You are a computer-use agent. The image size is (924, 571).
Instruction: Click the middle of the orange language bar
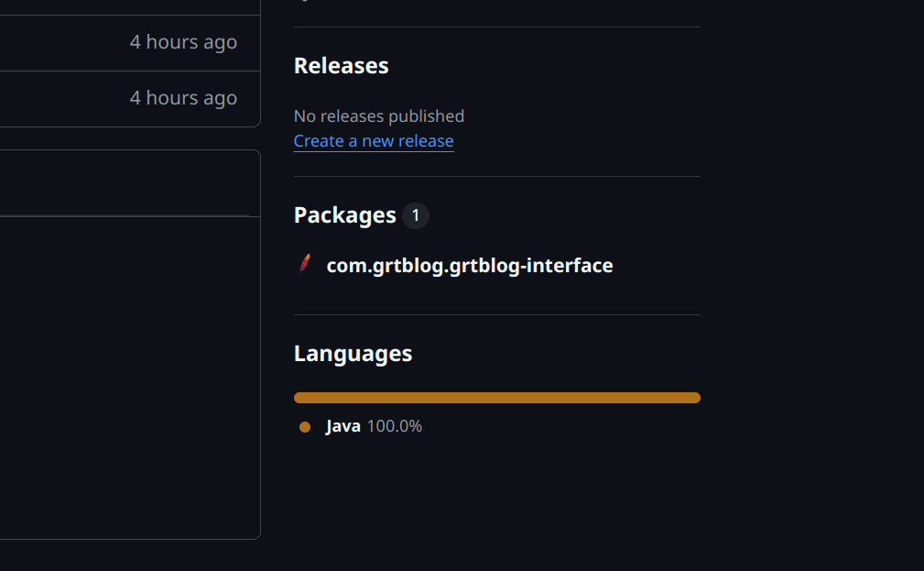point(497,398)
